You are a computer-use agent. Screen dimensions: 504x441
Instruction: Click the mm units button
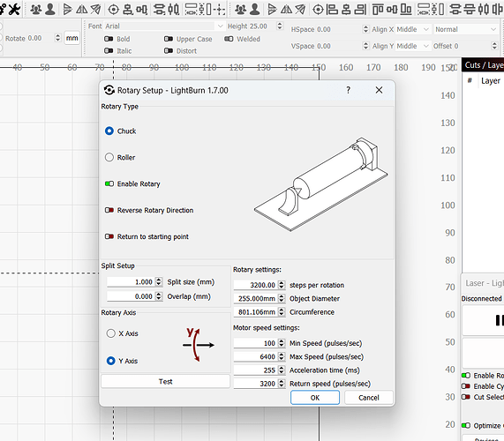(71, 38)
